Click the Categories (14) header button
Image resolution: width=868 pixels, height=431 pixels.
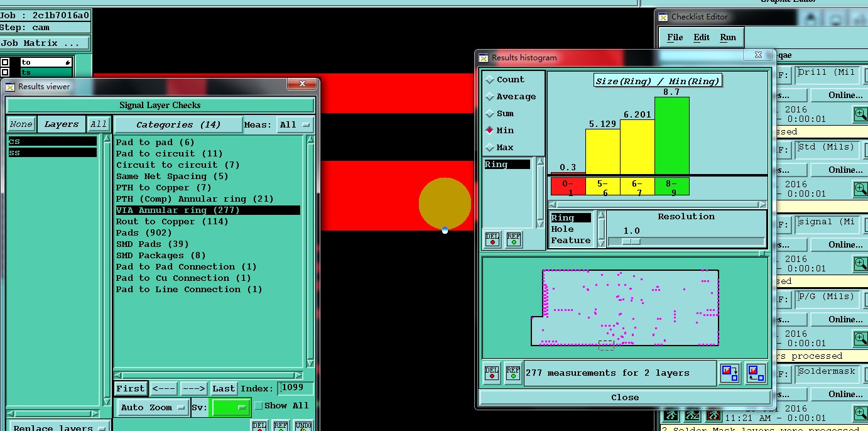pos(178,124)
